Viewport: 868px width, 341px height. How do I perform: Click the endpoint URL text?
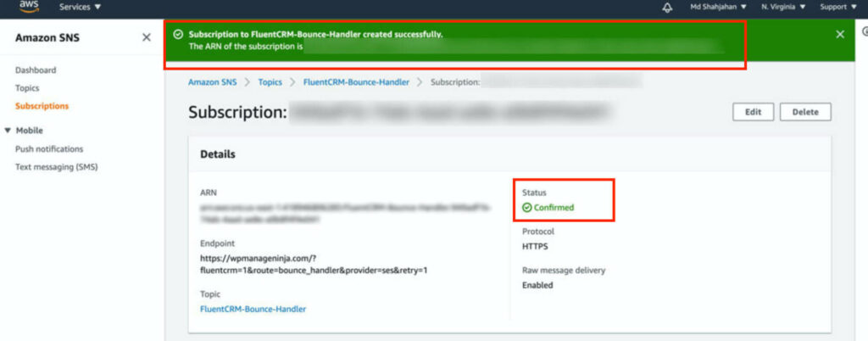[314, 264]
